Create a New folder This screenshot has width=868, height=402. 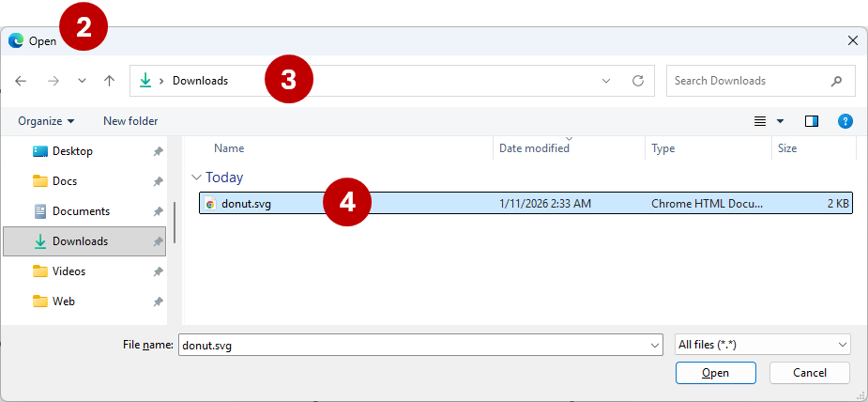(130, 121)
